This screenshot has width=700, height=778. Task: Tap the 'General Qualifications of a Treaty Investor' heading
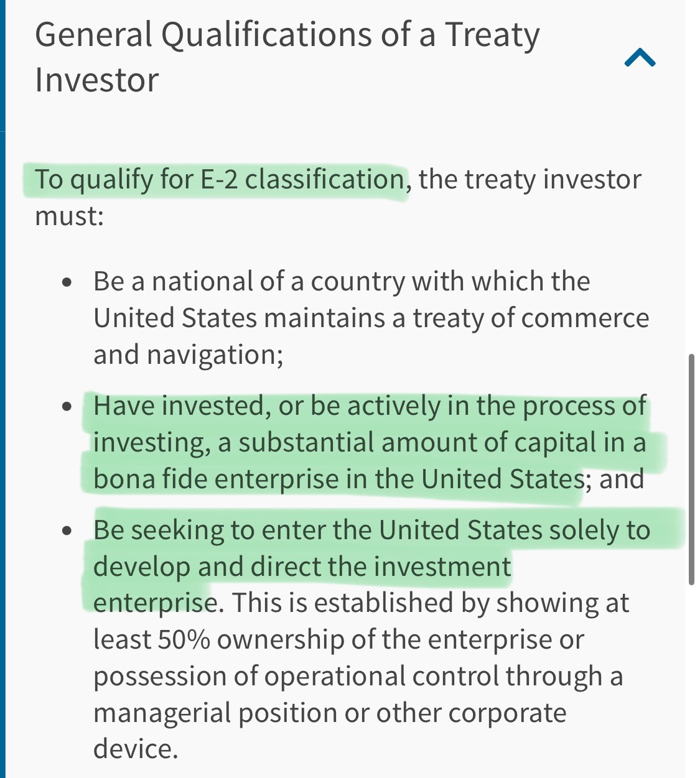tap(287, 57)
